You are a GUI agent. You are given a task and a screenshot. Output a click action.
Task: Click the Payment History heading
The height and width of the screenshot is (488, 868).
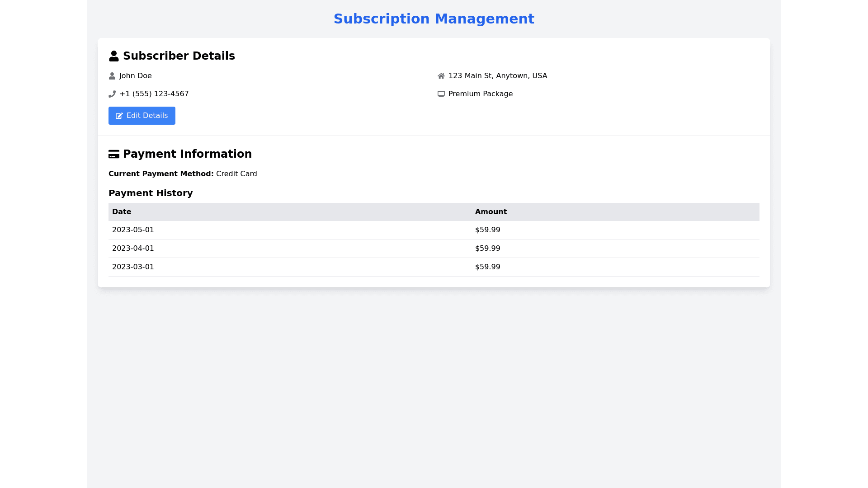(x=151, y=193)
